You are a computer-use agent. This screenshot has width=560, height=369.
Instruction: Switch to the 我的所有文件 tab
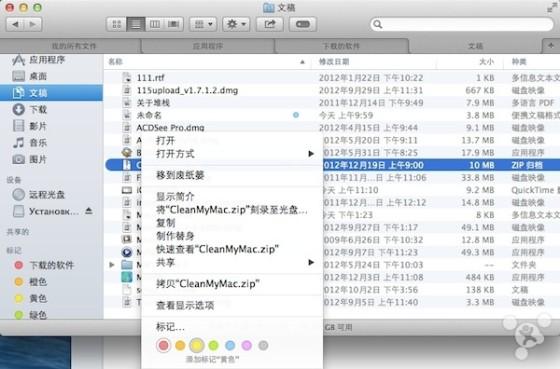point(74,46)
